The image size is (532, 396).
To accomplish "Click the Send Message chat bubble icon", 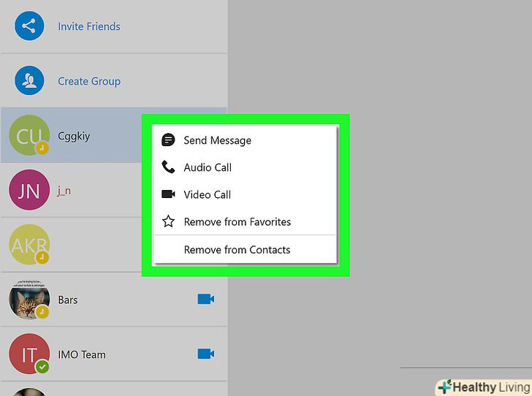I will pyautogui.click(x=168, y=140).
